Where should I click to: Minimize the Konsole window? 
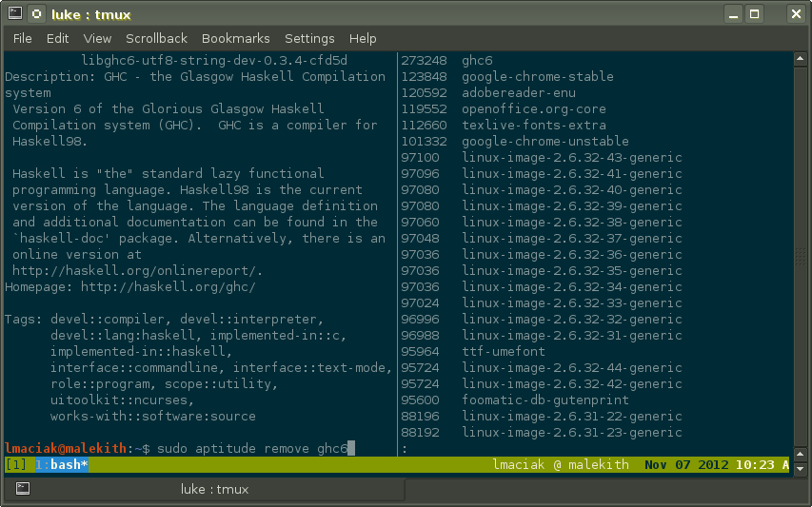[x=732, y=14]
